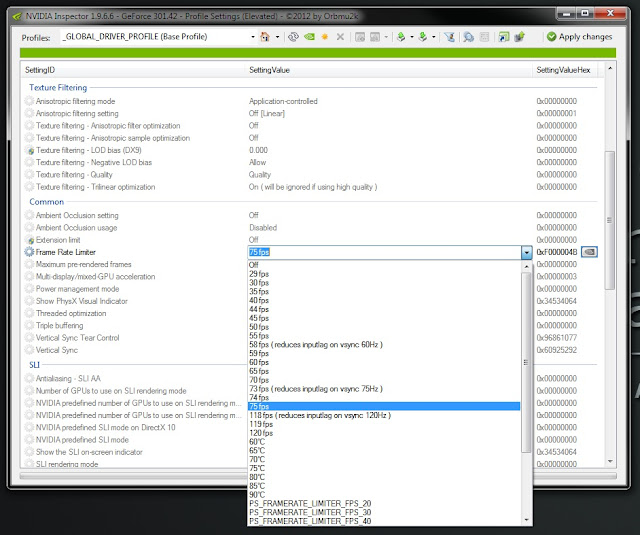Choose the 80°C option in the list

pos(384,477)
